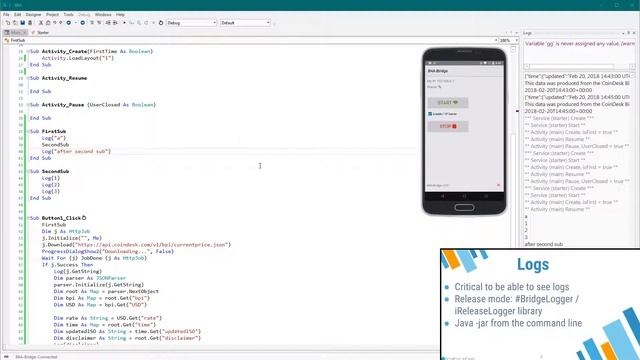Open the Debug build configuration dropdown
The height and width of the screenshot is (360, 640).
pos(191,23)
